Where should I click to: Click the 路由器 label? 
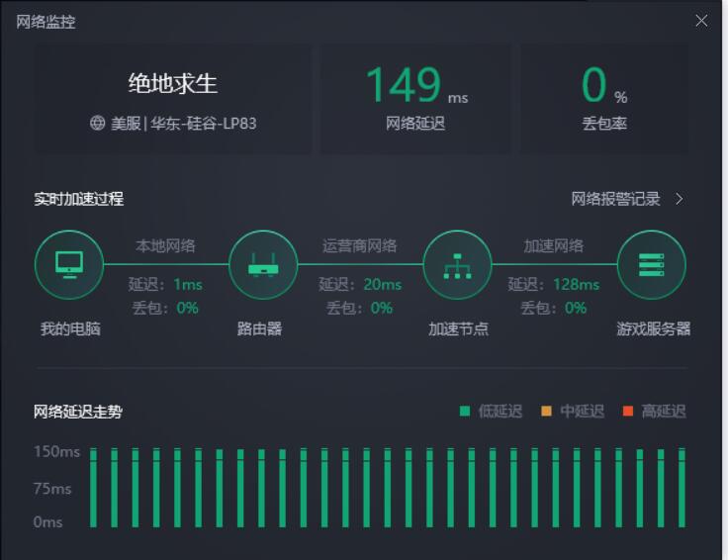pos(259,328)
